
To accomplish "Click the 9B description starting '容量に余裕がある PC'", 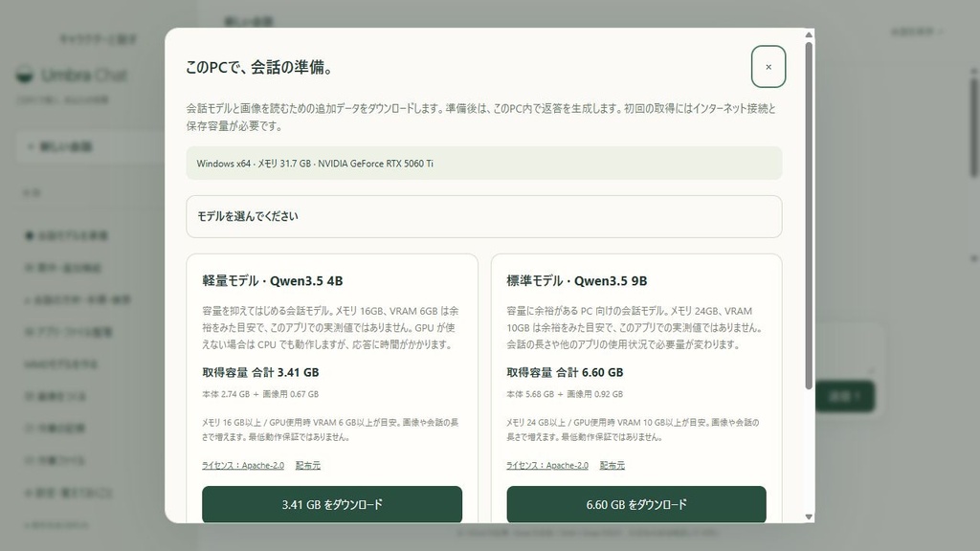I will 635,327.
